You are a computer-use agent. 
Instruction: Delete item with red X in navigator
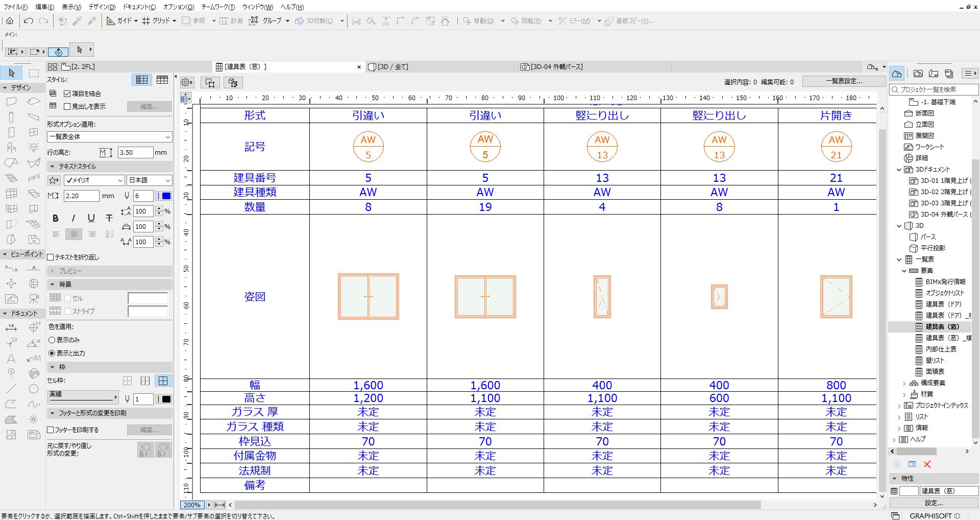coord(927,464)
